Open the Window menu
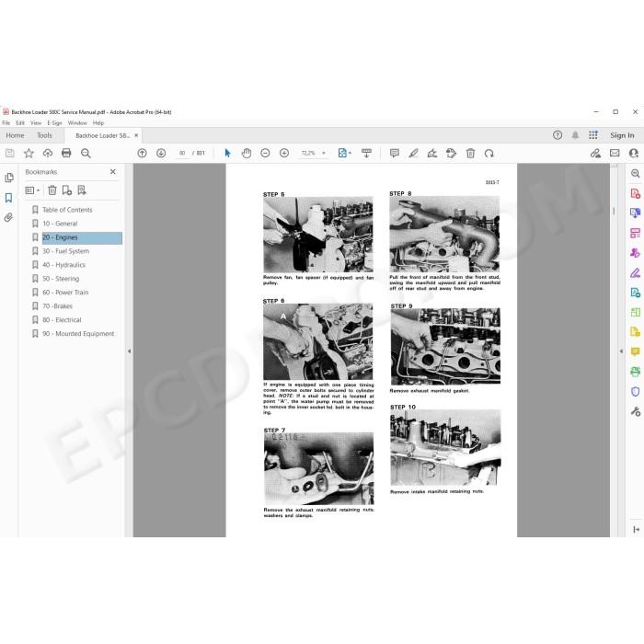The height and width of the screenshot is (644, 644). [77, 122]
